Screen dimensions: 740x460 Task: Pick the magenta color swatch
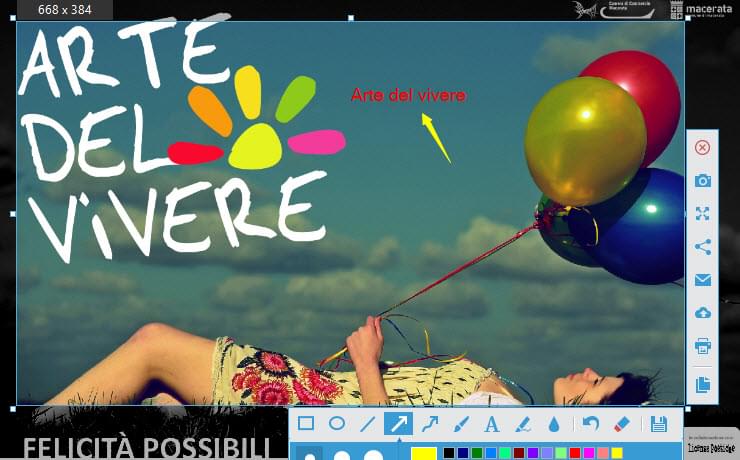click(x=589, y=453)
